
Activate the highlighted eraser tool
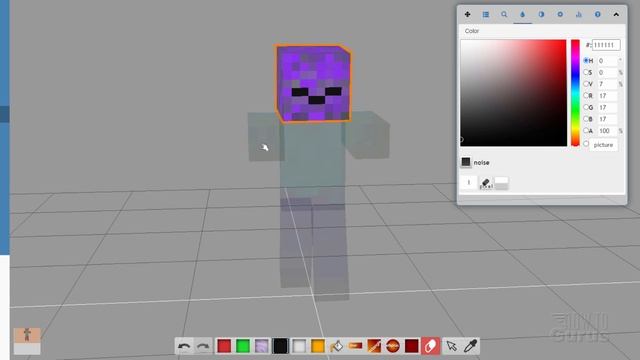(430, 346)
